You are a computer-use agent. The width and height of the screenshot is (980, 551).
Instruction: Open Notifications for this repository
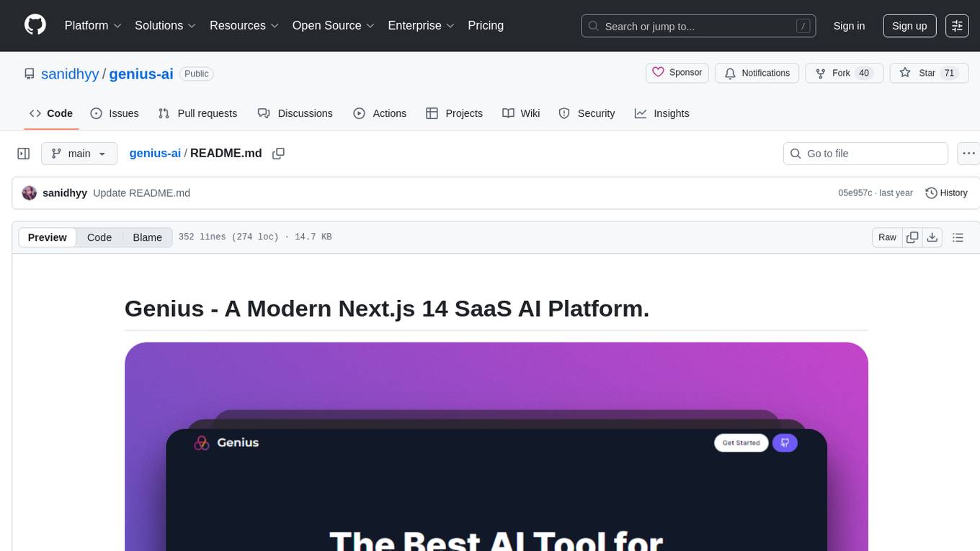[757, 73]
